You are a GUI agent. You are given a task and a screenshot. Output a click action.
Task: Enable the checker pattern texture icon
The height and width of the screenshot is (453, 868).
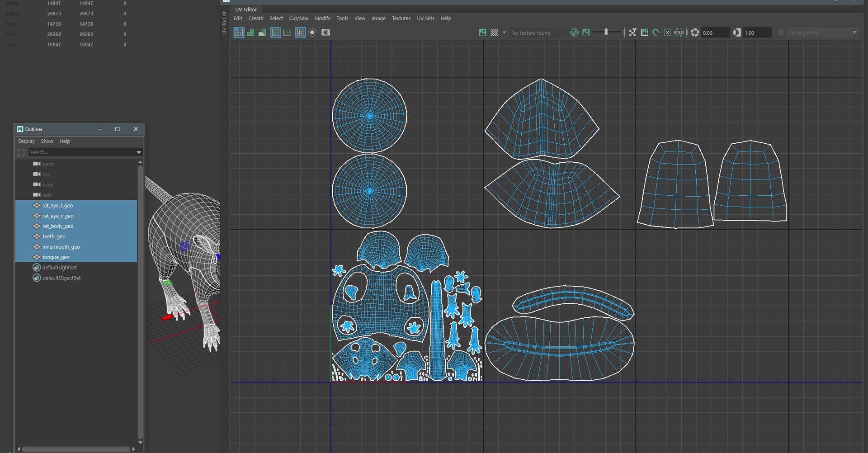point(495,33)
